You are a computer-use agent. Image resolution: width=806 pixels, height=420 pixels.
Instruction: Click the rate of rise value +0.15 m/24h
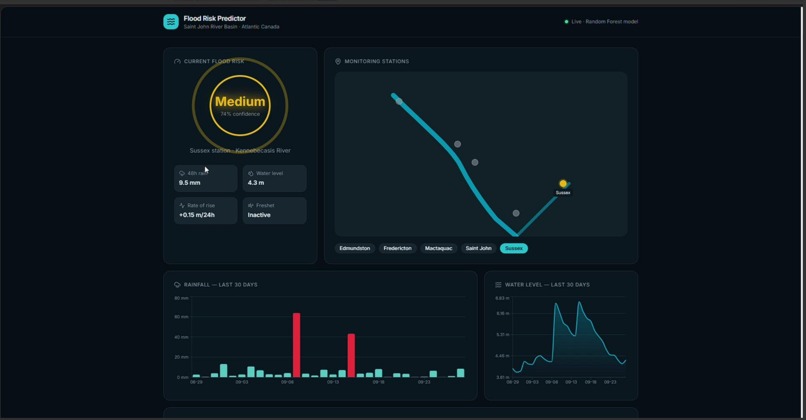click(x=197, y=215)
